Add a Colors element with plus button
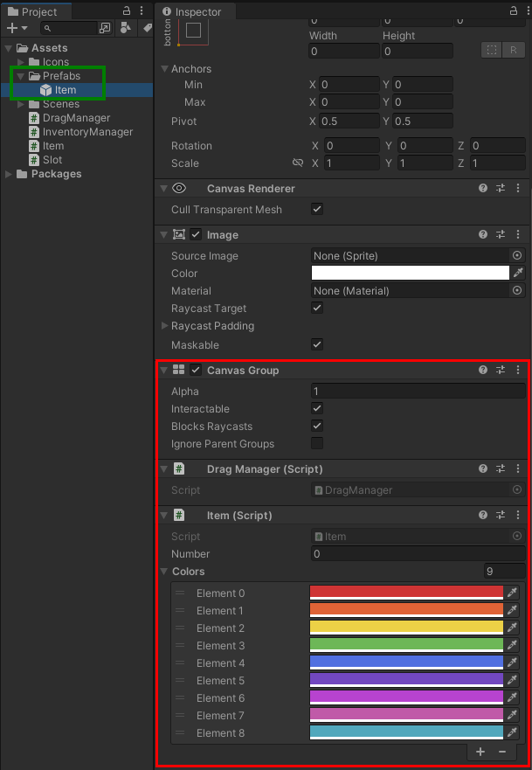Screen dimensions: 532x770 (480, 752)
